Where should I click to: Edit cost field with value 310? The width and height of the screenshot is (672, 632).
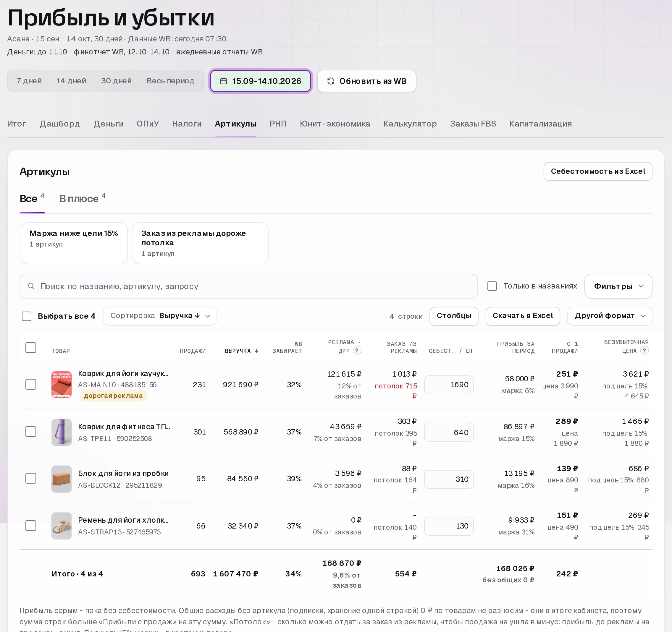click(x=449, y=479)
